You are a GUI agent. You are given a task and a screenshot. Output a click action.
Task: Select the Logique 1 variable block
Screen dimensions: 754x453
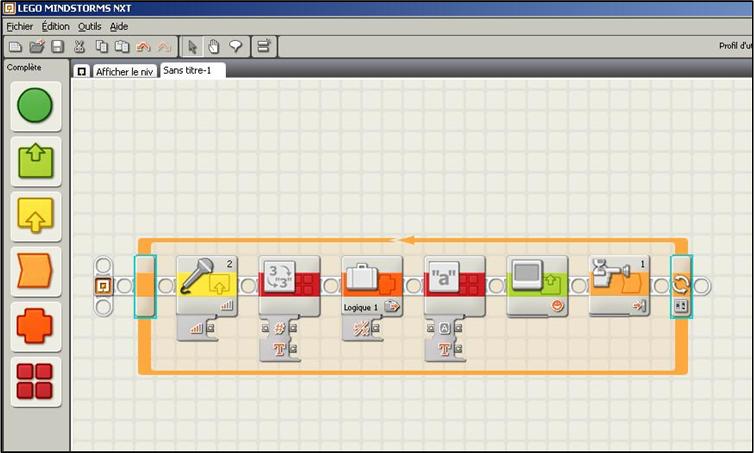372,285
